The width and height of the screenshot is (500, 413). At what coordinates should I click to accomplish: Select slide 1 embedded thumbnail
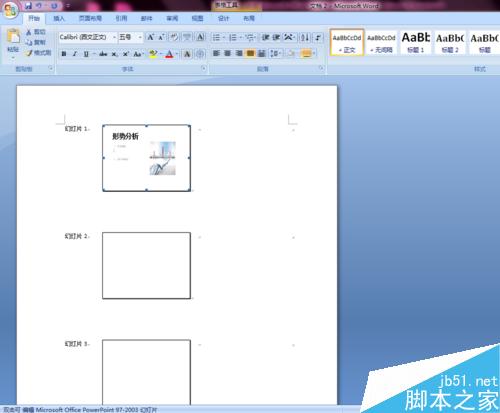click(147, 158)
